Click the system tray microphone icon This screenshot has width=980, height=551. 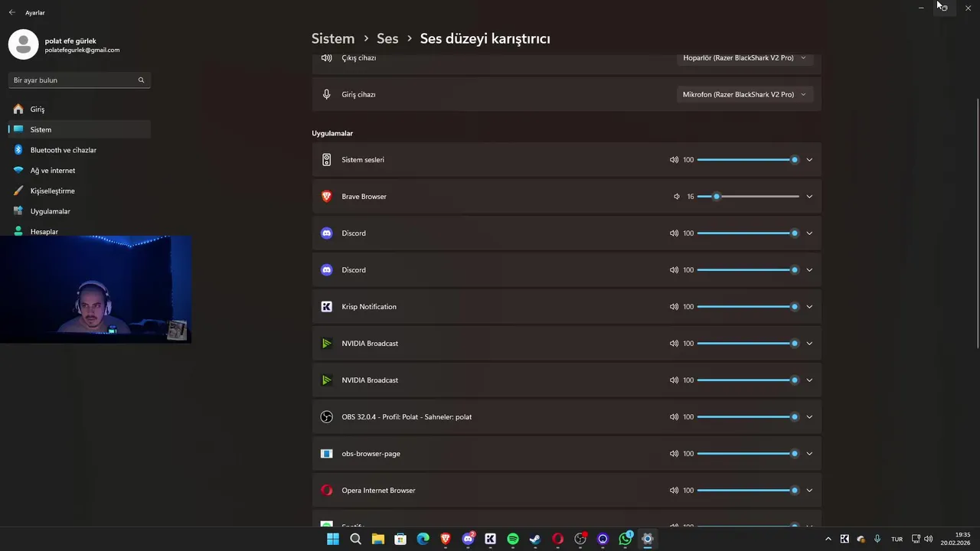coord(877,539)
